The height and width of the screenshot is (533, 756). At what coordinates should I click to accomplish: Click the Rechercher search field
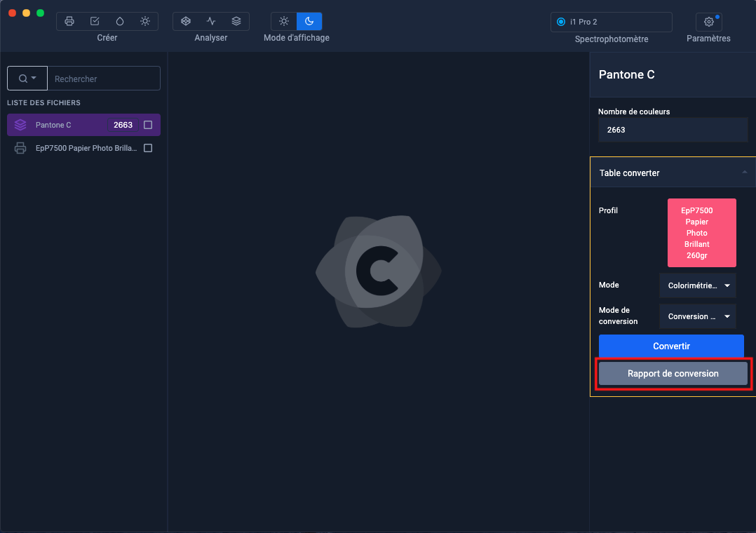pos(104,78)
